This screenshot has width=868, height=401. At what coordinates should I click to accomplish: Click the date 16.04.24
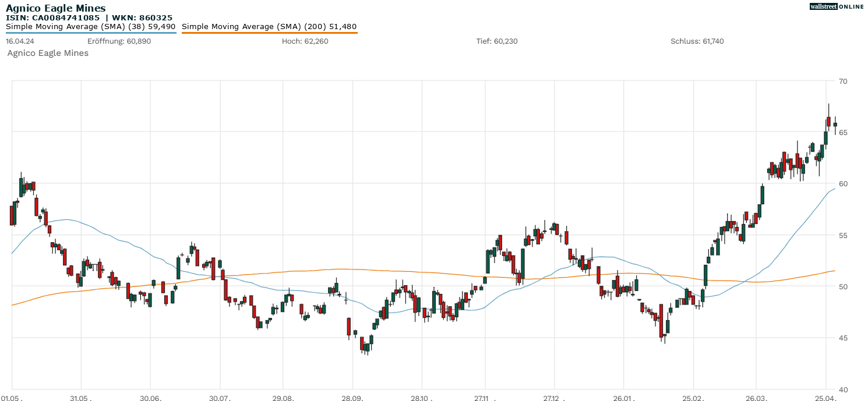[x=19, y=41]
